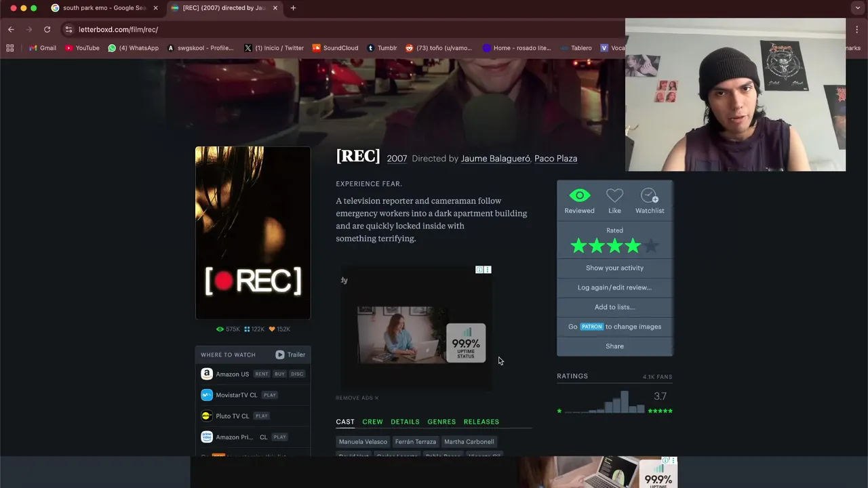Open the Chrome apps grid icon
The width and height of the screenshot is (868, 488).
click(9, 48)
